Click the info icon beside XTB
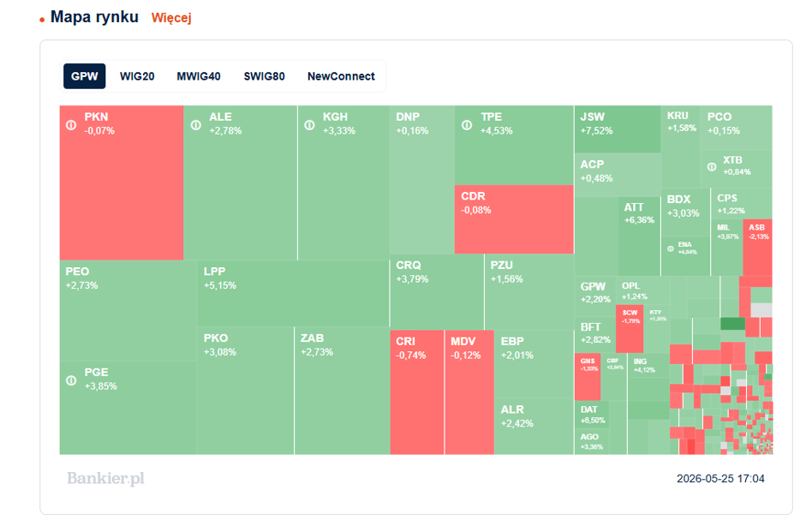 (712, 167)
